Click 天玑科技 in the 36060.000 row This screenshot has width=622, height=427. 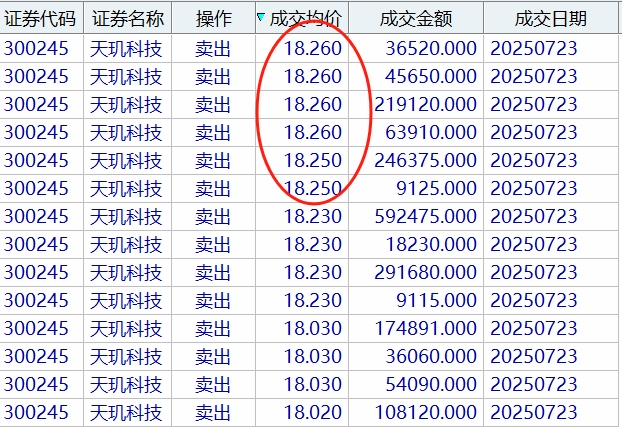[x=126, y=356]
